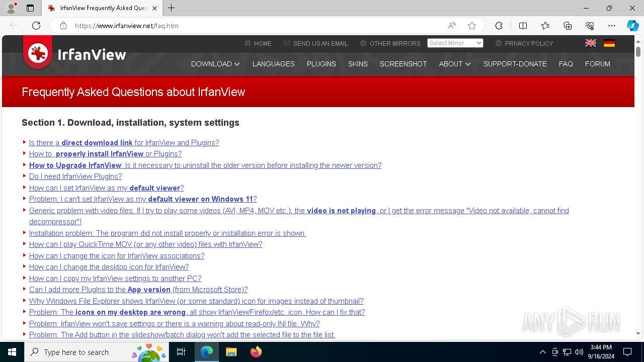The image size is (644, 362).
Task: Open direct download link question
Action: pyautogui.click(x=124, y=143)
